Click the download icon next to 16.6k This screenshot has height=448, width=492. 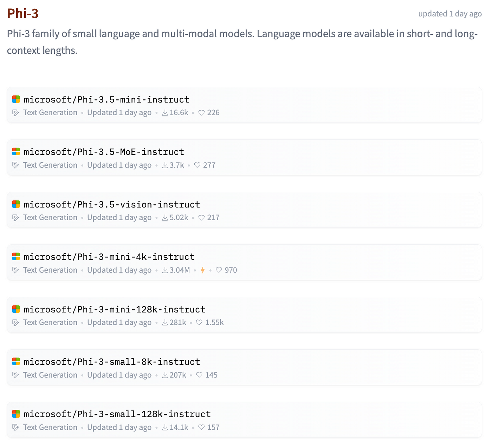click(165, 113)
